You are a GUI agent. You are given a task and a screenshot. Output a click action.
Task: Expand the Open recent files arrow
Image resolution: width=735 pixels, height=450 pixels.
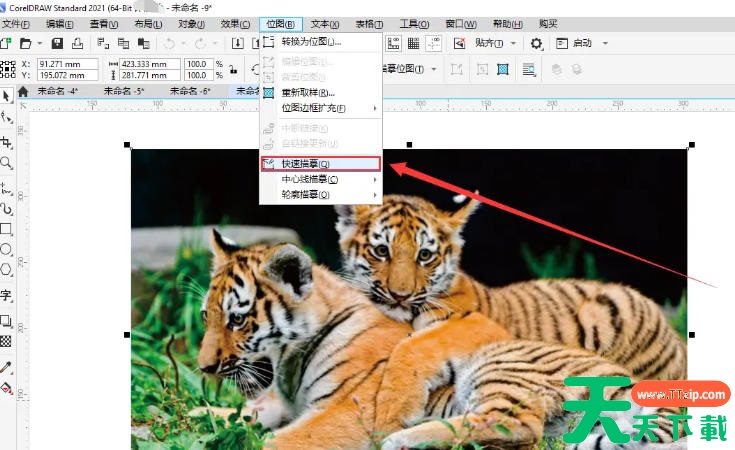click(40, 44)
